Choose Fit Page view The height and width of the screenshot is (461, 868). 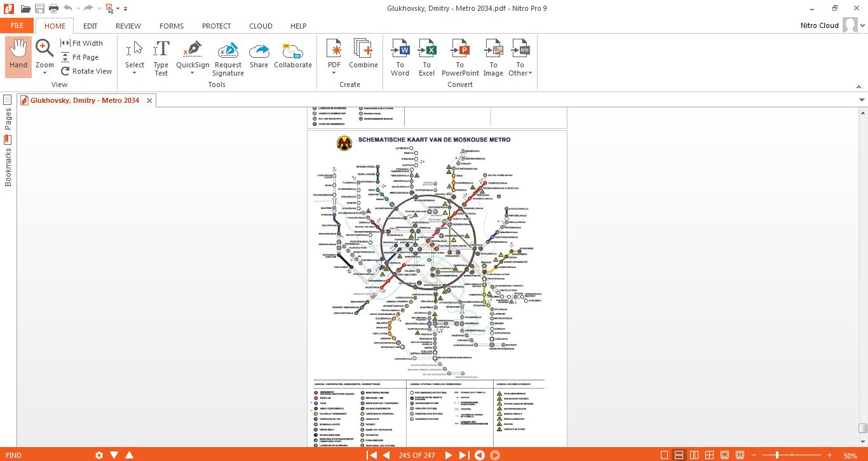coord(80,57)
